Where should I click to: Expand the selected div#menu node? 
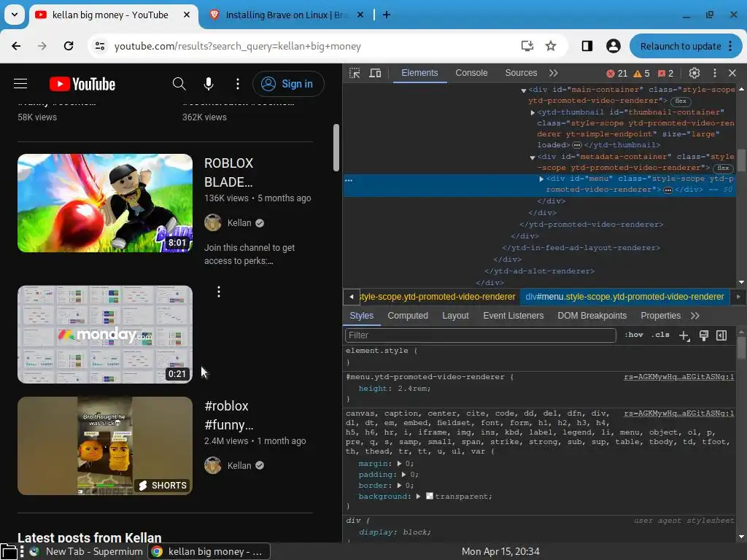coord(541,179)
